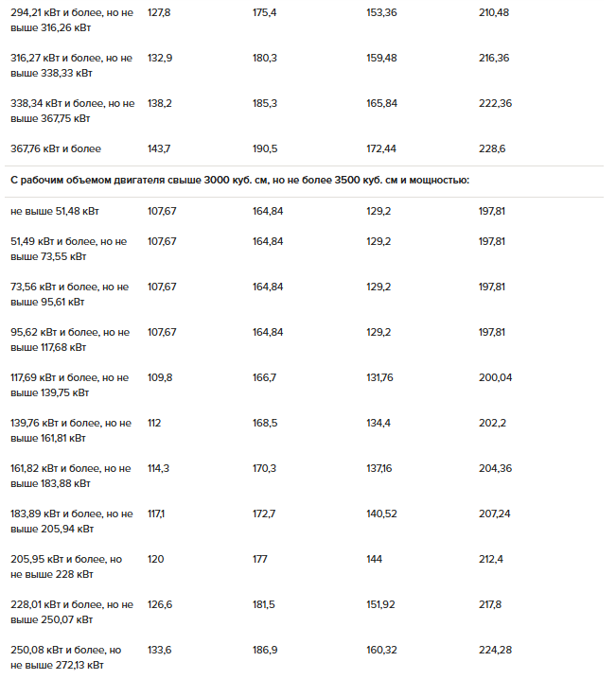Select the "205,95 кВт и более" row label

click(66, 566)
